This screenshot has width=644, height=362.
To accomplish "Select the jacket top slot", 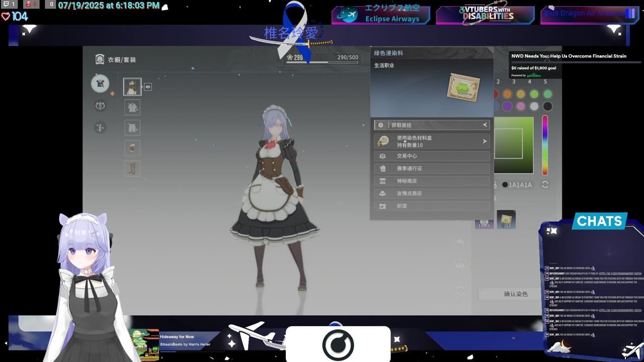I will coord(132,107).
